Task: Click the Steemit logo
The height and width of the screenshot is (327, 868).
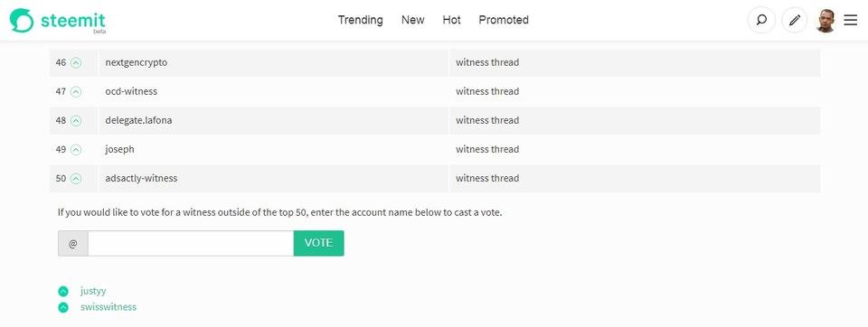Action: (58, 21)
